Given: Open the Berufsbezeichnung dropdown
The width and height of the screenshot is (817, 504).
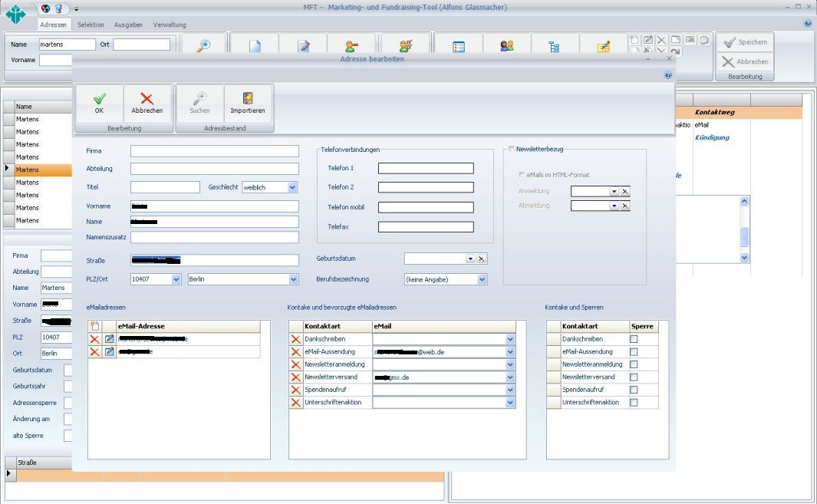Looking at the screenshot, I should (x=482, y=280).
